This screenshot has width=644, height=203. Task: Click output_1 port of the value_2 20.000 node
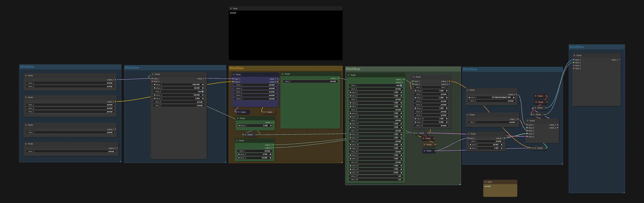tap(504, 138)
